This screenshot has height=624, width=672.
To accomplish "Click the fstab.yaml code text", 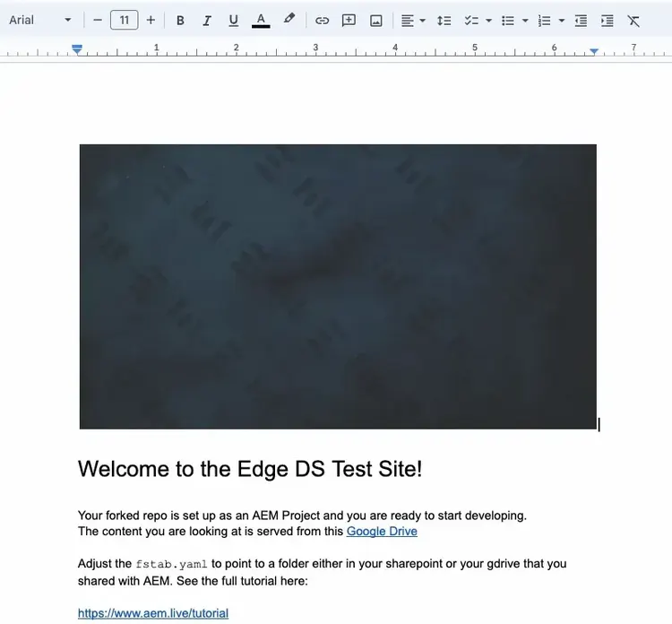I will click(x=171, y=564).
